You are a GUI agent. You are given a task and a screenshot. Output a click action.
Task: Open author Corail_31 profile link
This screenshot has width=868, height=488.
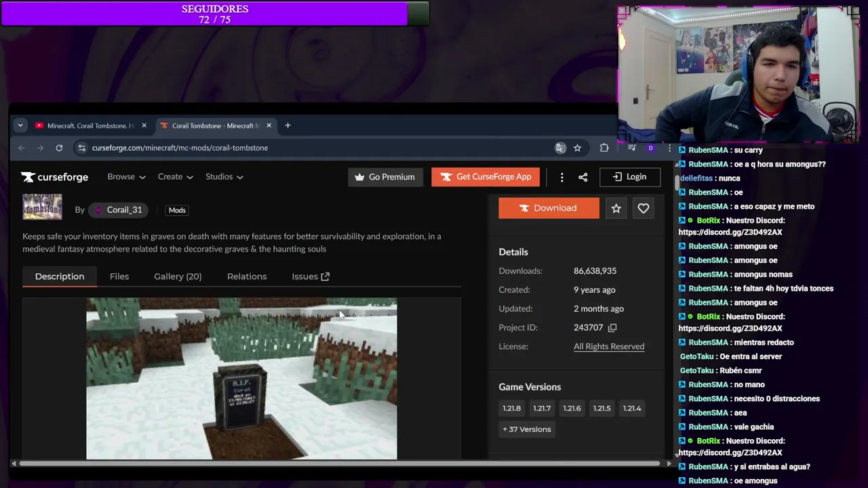click(x=119, y=210)
